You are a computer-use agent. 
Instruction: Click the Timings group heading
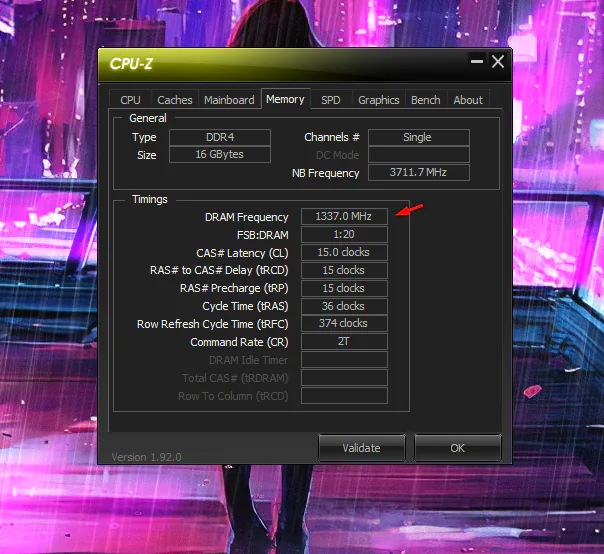click(x=150, y=199)
